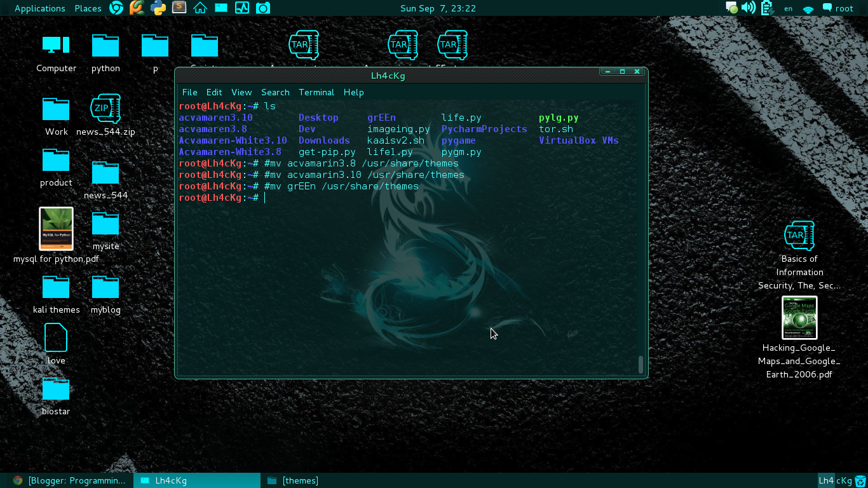Click tor.sh in terminal output
The image size is (868, 488).
tap(556, 129)
